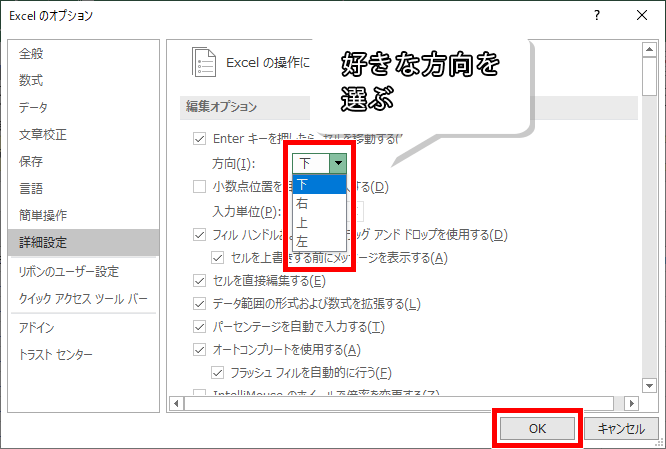Click the vertical scrollbar thumb

[x=649, y=77]
